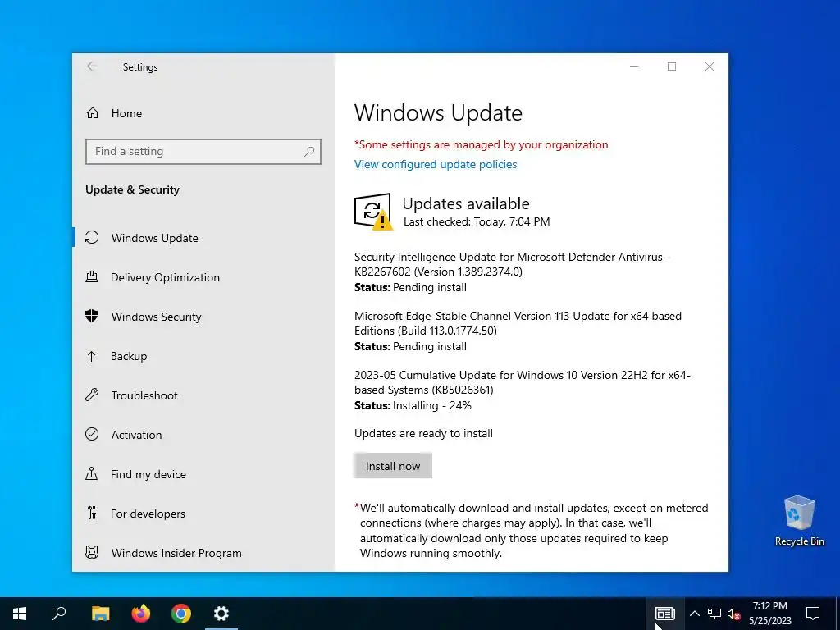Click the muted speaker volume tray icon
This screenshot has height=630, width=840.
(x=734, y=614)
